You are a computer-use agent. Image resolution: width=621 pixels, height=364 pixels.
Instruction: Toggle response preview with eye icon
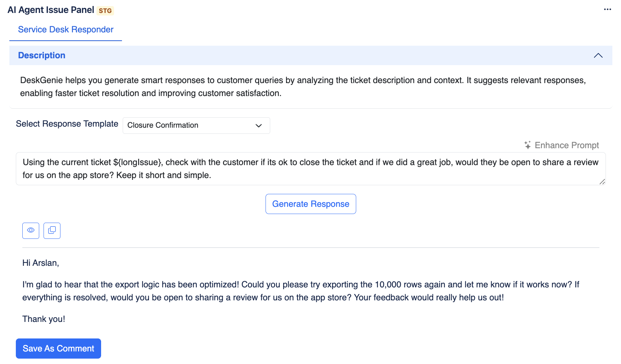31,231
